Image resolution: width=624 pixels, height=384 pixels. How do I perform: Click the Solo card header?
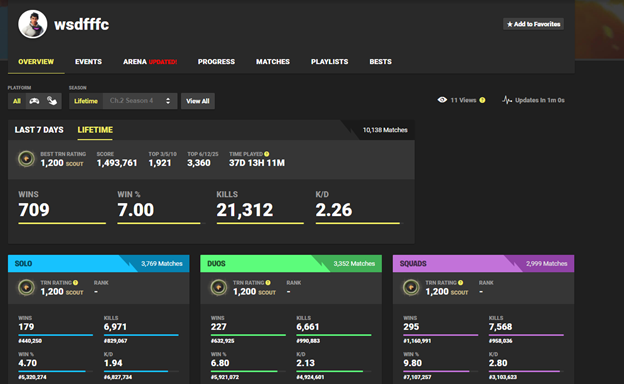(x=99, y=263)
